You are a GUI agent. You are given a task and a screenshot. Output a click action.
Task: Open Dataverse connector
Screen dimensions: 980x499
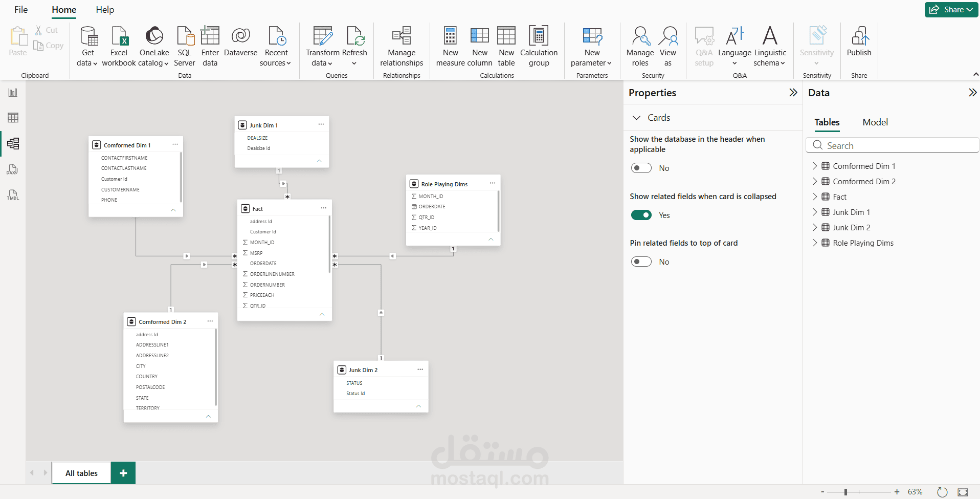[240, 42]
